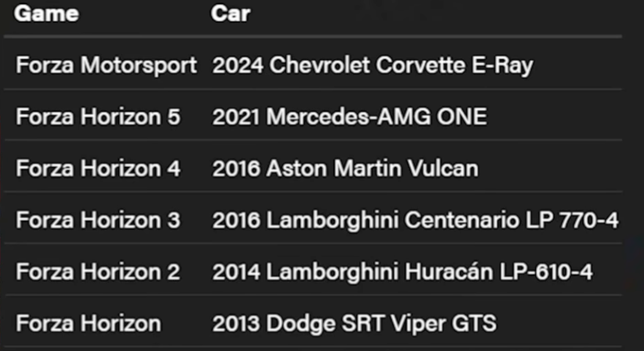Click 2016 Aston Martin Vulcan entry
644x351 pixels.
pos(346,168)
